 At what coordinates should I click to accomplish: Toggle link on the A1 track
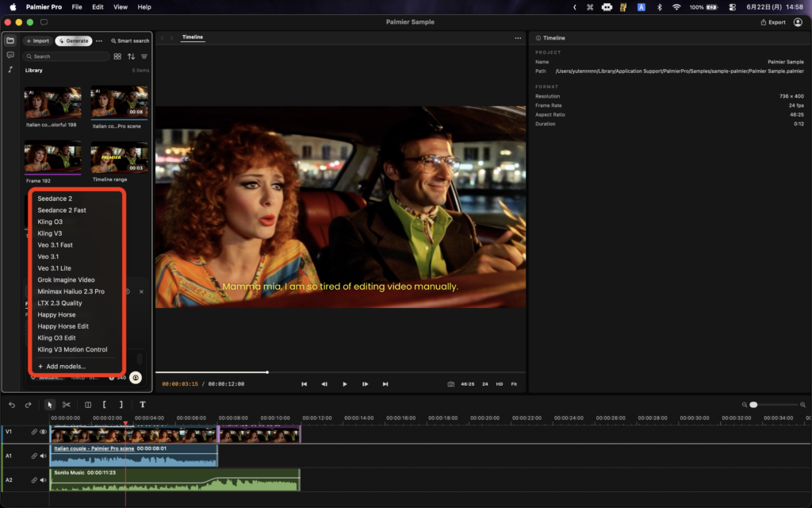click(34, 456)
